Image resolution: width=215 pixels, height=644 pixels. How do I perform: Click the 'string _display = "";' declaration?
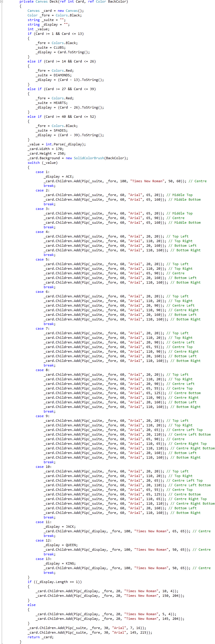coord(49,24)
